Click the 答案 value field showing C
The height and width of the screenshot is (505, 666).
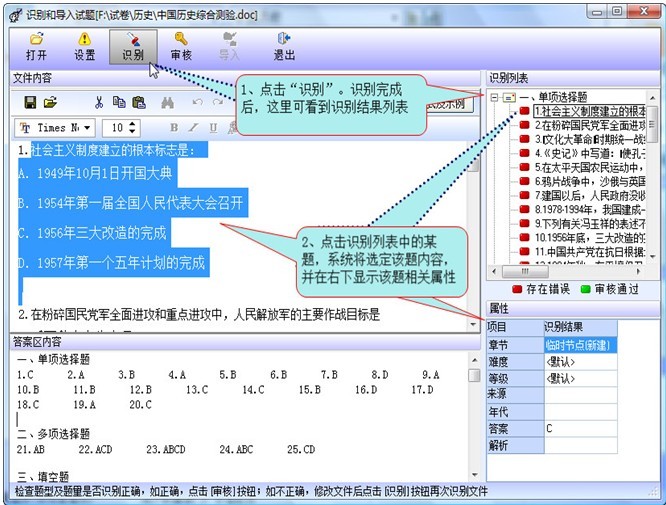(x=580, y=428)
